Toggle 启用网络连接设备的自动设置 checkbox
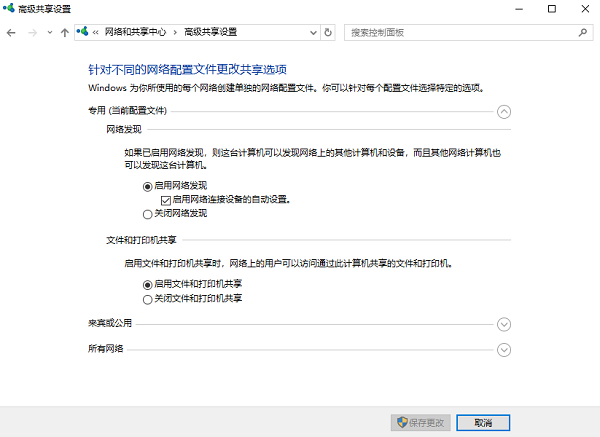This screenshot has width=600, height=437. pos(166,201)
